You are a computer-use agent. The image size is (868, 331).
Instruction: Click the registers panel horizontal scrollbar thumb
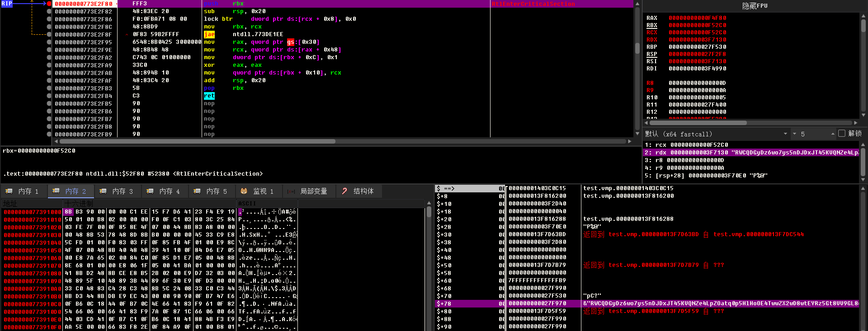pos(698,123)
